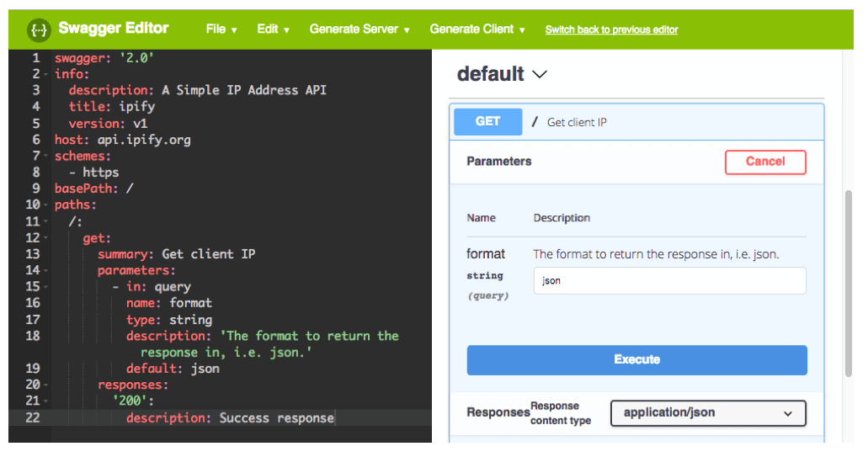The width and height of the screenshot is (868, 457).
Task: Open the File menu
Action: click(x=221, y=29)
